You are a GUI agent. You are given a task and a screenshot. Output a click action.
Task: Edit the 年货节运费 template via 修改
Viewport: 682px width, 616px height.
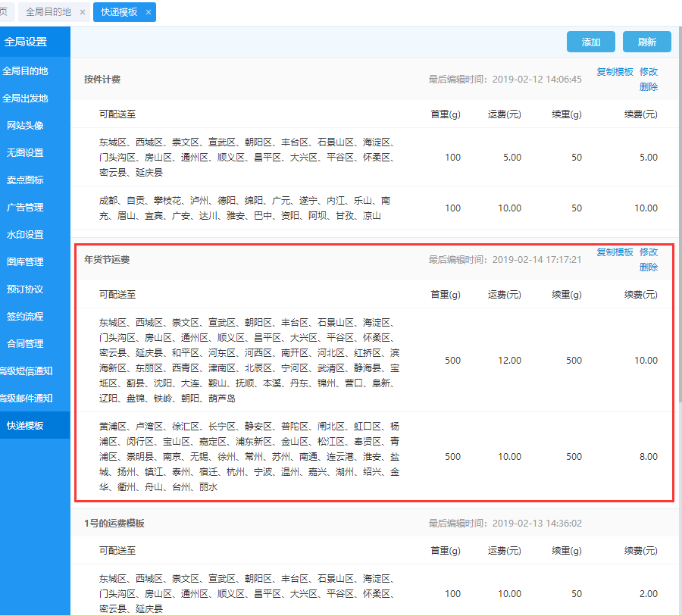click(x=649, y=252)
